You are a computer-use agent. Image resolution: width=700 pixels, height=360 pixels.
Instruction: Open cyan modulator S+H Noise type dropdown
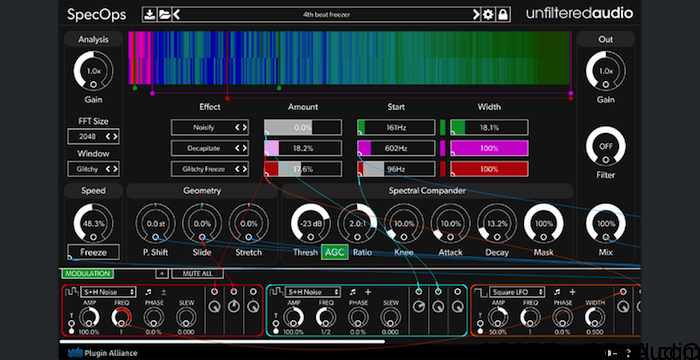click(x=312, y=292)
